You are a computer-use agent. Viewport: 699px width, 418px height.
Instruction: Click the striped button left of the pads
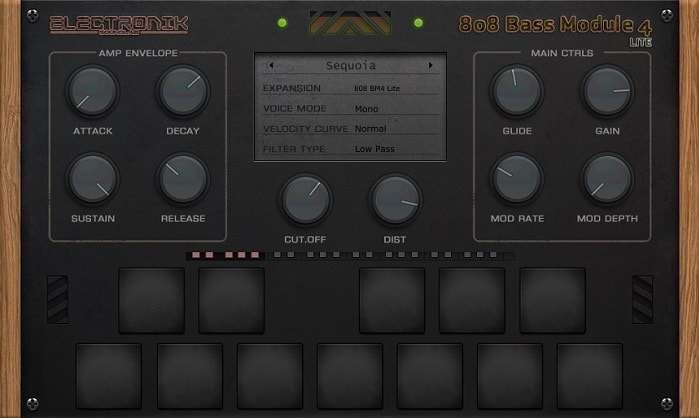pyautogui.click(x=58, y=299)
